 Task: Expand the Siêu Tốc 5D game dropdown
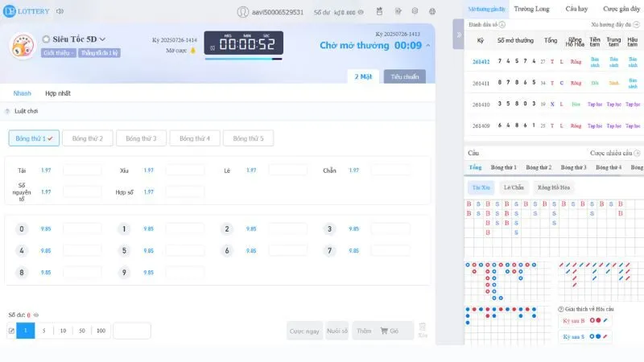coord(102,39)
